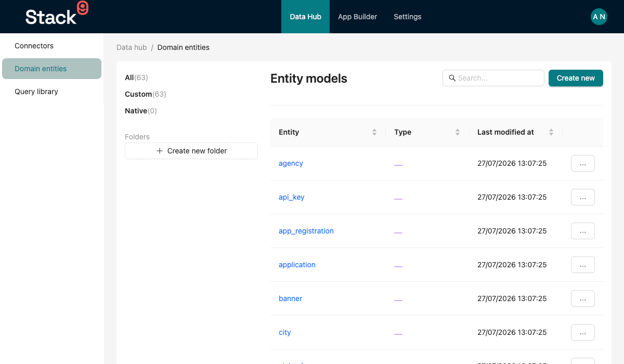Select Domain entities in the sidebar

pos(51,69)
